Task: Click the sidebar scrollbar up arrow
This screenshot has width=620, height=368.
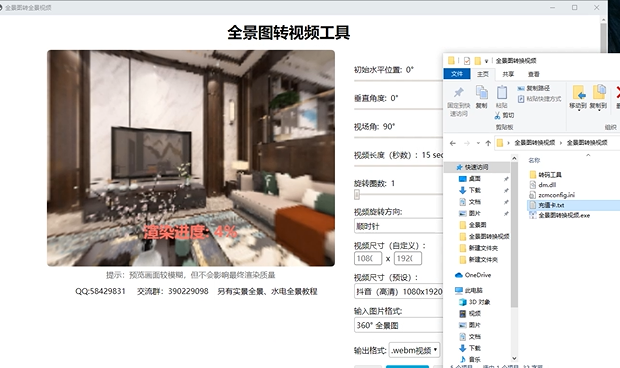Action: click(x=514, y=158)
